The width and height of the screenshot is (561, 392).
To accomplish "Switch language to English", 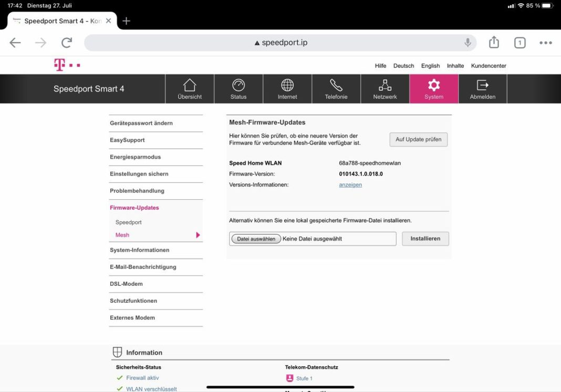I will pos(430,66).
